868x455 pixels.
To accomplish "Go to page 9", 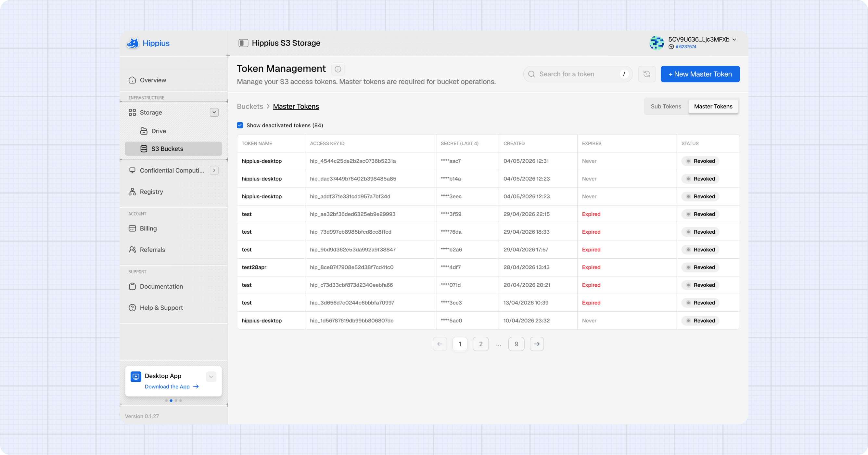I will tap(516, 344).
